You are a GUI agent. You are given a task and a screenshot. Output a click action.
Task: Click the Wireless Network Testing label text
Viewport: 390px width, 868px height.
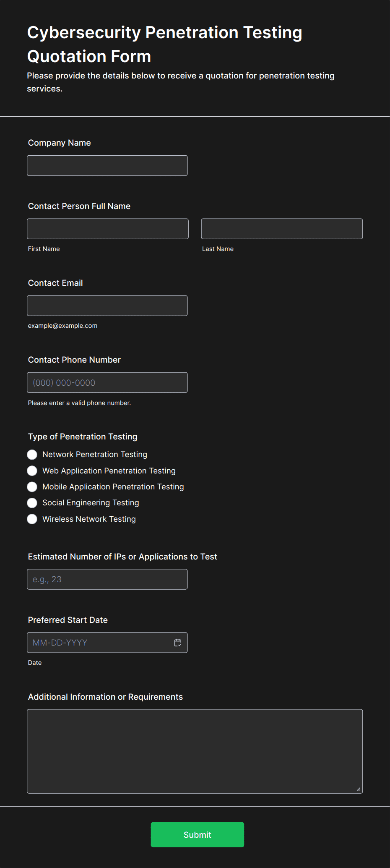(89, 519)
